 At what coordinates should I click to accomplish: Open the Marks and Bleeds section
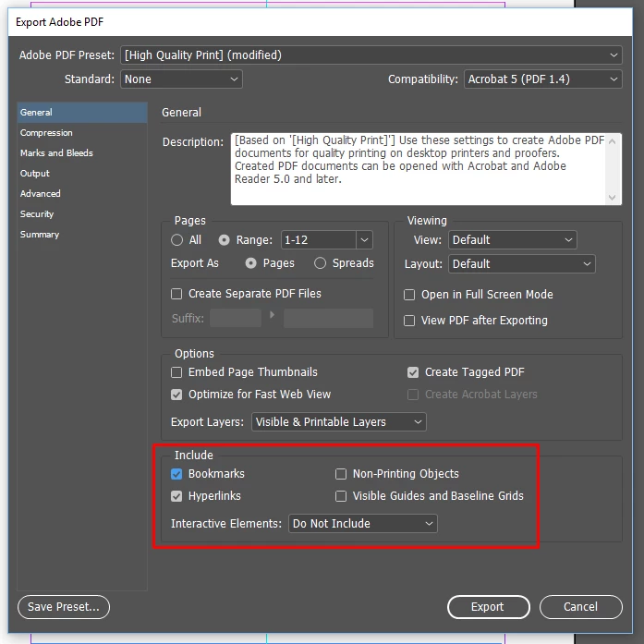point(82,153)
